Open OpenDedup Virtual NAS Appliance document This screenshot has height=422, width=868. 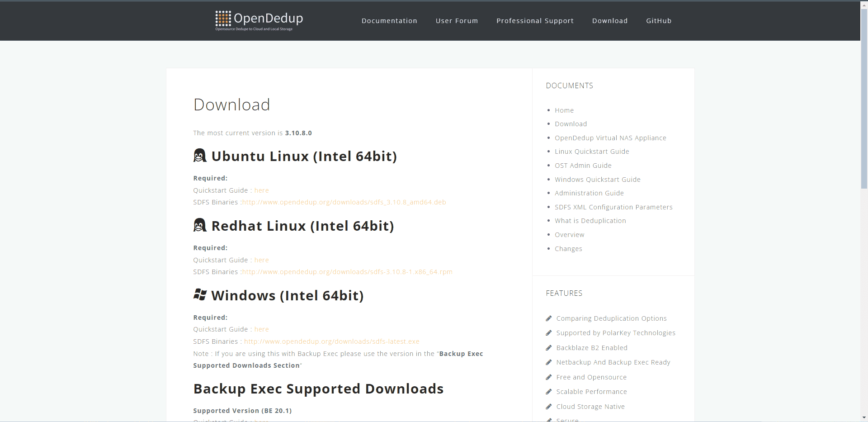tap(610, 138)
